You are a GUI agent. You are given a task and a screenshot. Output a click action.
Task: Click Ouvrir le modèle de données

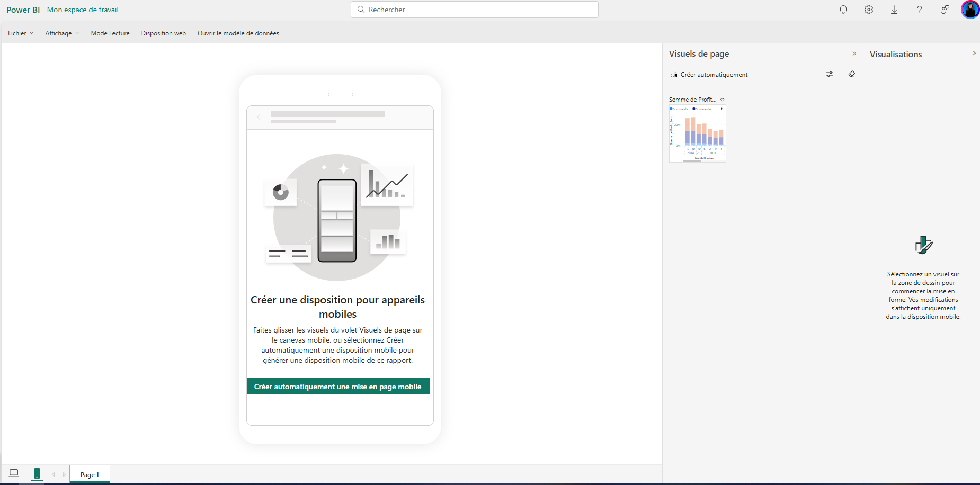pos(238,33)
